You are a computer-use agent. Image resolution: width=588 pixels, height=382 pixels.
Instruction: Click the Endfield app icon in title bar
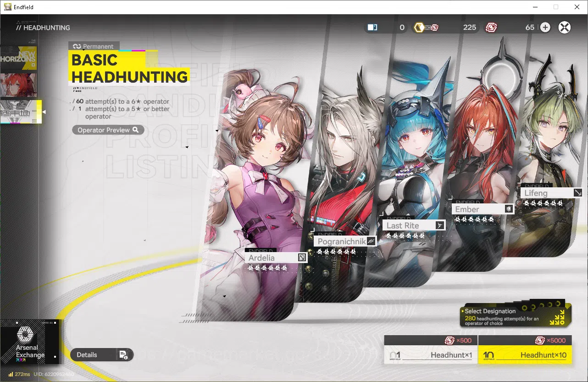(x=8, y=7)
